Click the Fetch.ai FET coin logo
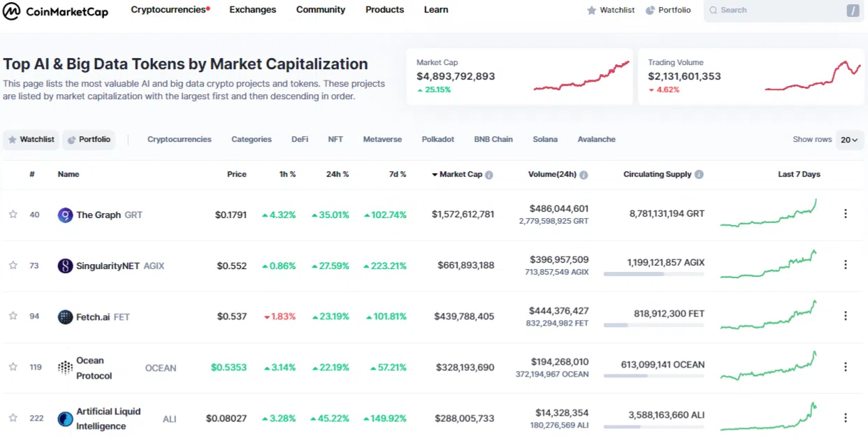Viewport: 868px width, 443px height. pos(65,317)
